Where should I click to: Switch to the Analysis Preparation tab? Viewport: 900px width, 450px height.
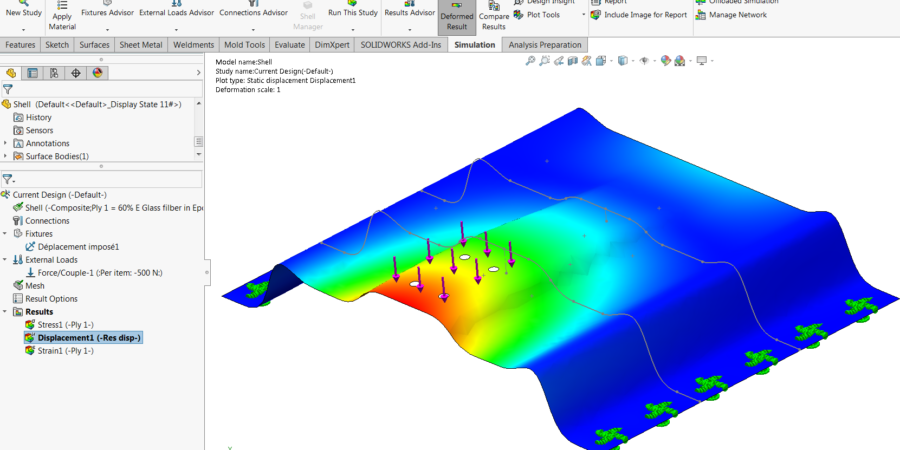pyautogui.click(x=546, y=45)
